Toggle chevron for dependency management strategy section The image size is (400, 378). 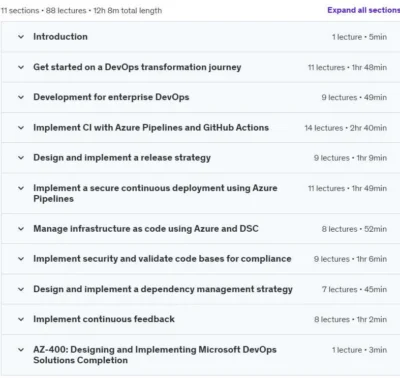click(x=21, y=289)
